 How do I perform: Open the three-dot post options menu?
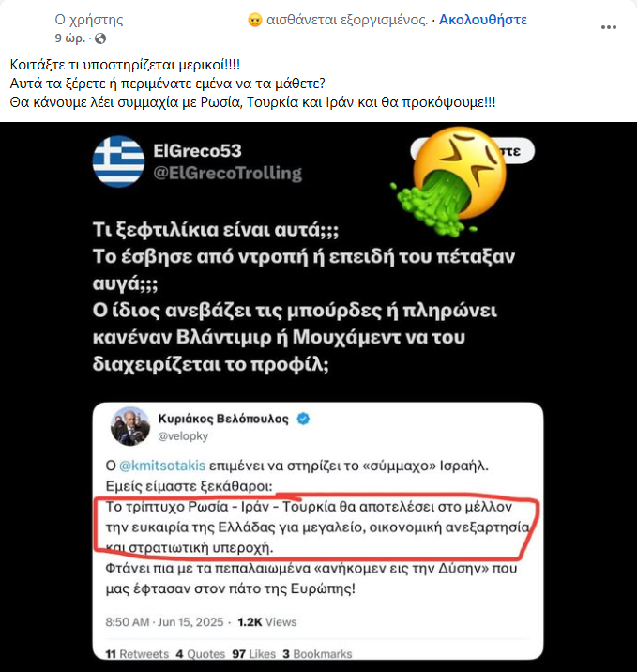tap(608, 27)
